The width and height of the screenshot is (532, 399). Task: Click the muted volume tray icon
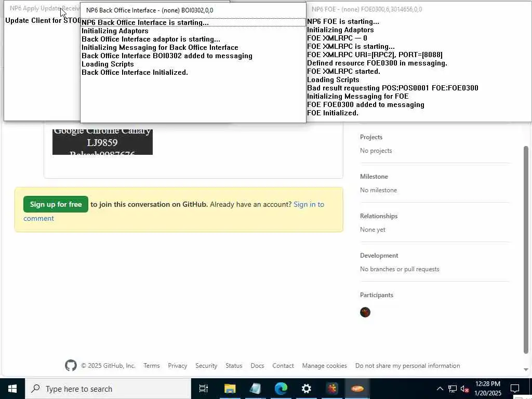point(465,389)
